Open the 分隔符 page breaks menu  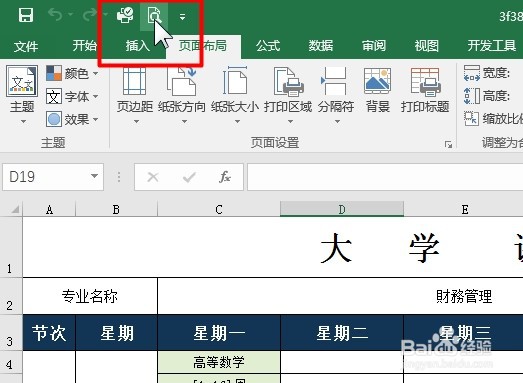(336, 94)
